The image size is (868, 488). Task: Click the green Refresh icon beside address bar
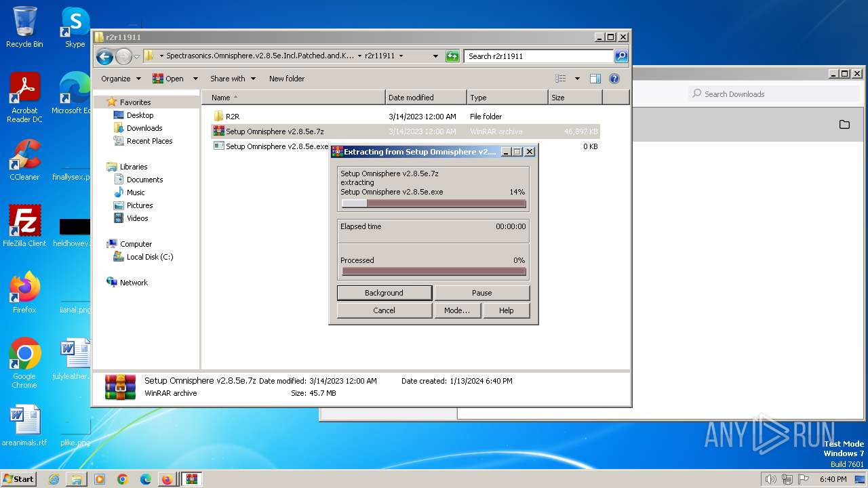click(x=452, y=56)
